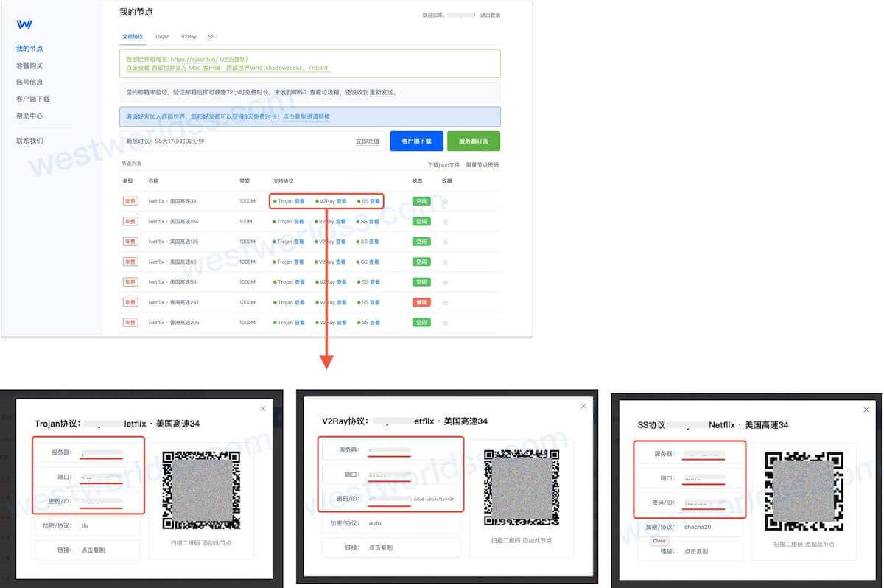Click Close in the SS protocol dialog

659,541
